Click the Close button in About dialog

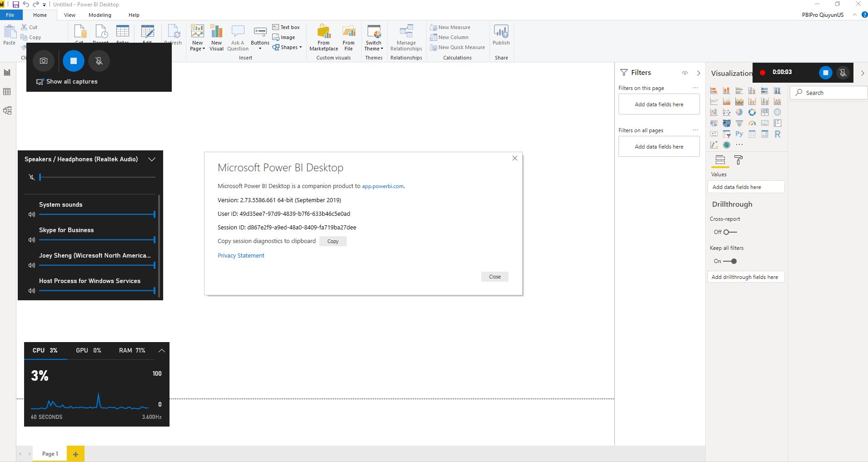click(x=494, y=277)
